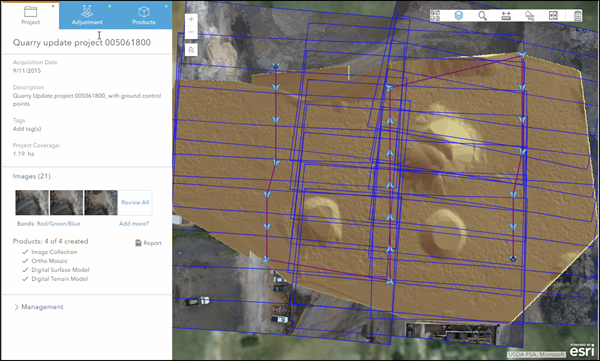Image resolution: width=600 pixels, height=361 pixels.
Task: Open the first image thumbnail
Action: pyautogui.click(x=32, y=203)
